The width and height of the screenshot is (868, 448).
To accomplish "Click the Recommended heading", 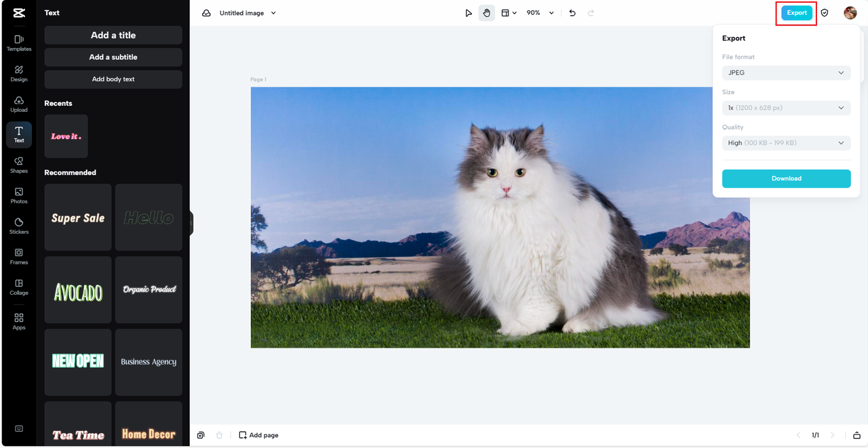I will [71, 173].
